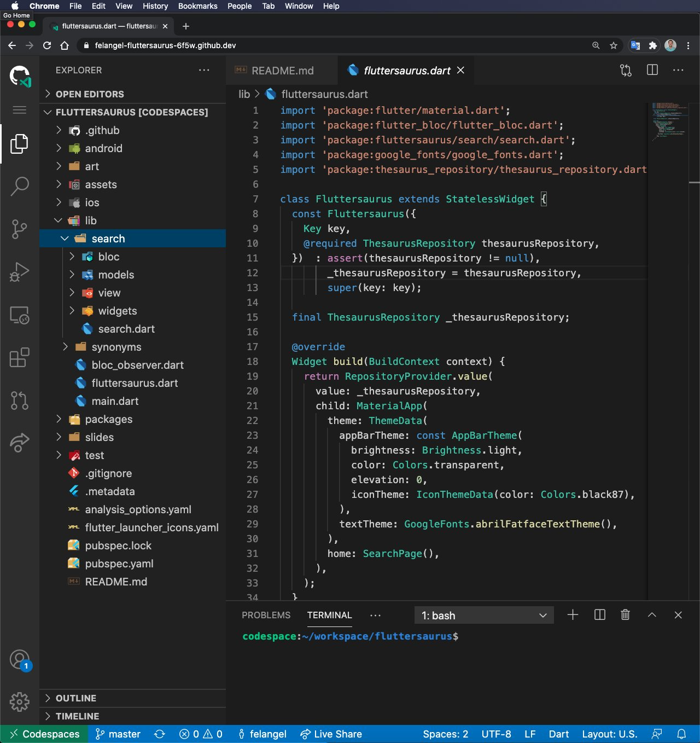Switch to the README.md tab
700x743 pixels.
(282, 70)
